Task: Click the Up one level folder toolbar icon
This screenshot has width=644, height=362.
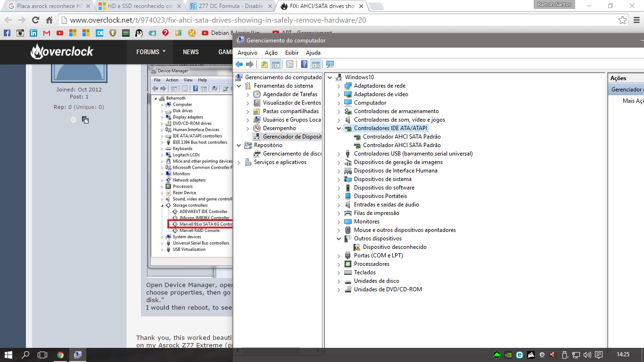Action: coord(264,65)
